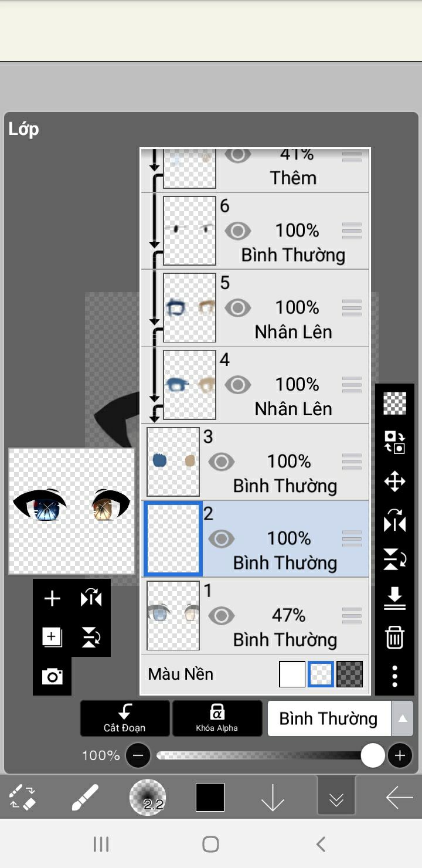422x868 pixels.
Task: Hide layer 3 with eye icon
Action: pos(222,462)
